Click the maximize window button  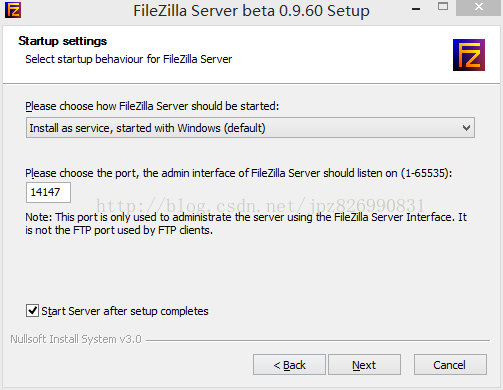443,6
